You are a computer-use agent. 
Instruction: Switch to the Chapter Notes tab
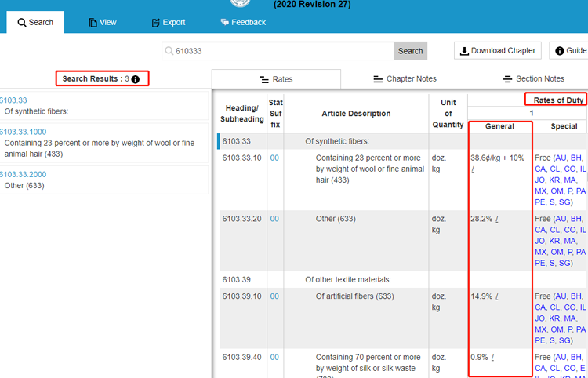pos(405,79)
